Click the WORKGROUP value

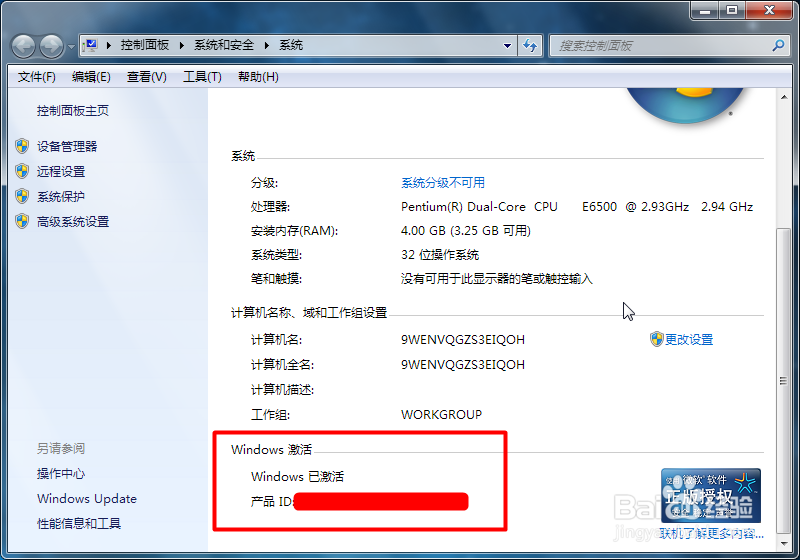(x=441, y=414)
